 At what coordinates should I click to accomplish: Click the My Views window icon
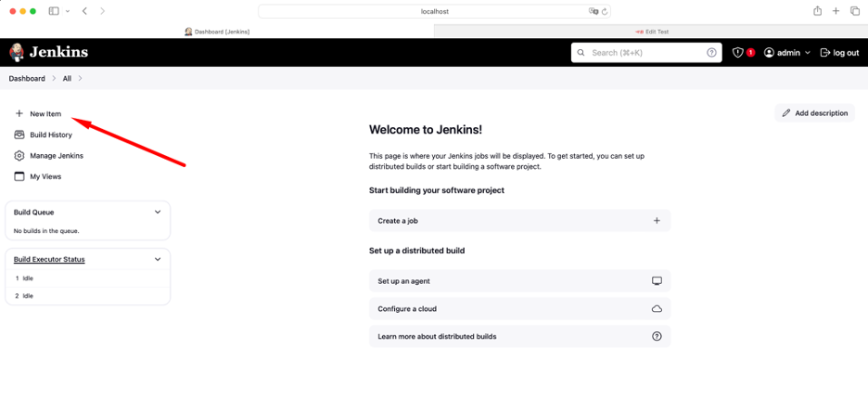[19, 176]
